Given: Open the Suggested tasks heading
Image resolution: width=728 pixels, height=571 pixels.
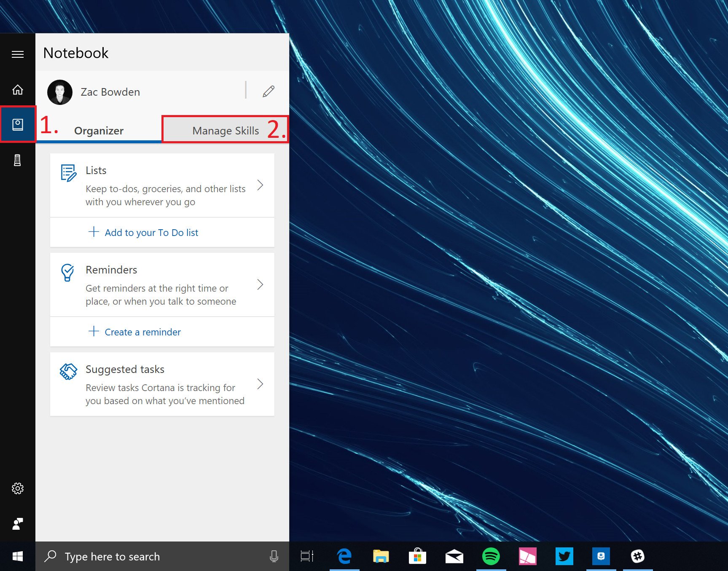Looking at the screenshot, I should tap(125, 370).
